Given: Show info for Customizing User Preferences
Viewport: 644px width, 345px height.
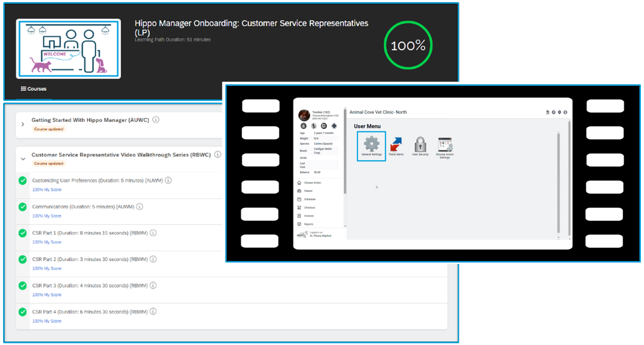Looking at the screenshot, I should (168, 181).
